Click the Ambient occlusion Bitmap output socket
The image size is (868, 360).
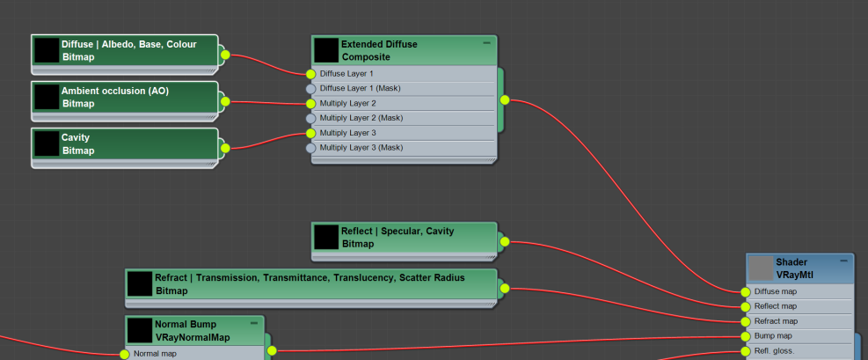(225, 101)
